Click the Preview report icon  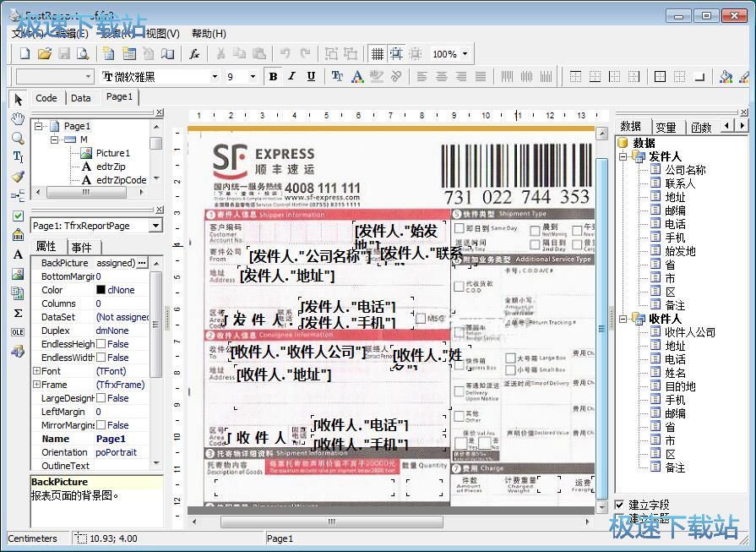(x=83, y=53)
